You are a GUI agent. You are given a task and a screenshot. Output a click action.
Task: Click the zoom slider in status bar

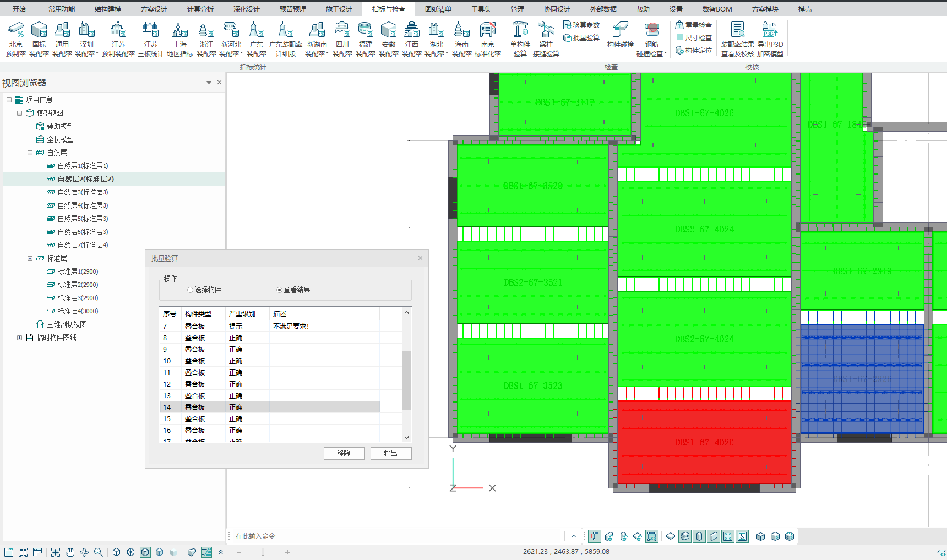263,552
